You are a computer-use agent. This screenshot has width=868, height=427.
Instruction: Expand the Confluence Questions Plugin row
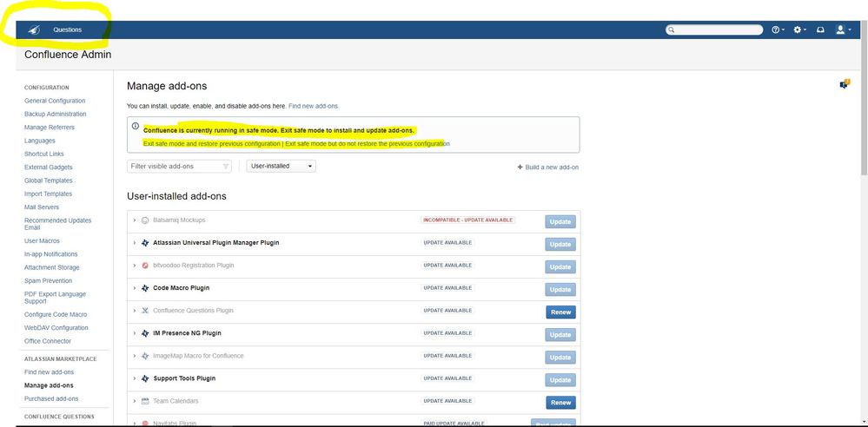pos(134,311)
